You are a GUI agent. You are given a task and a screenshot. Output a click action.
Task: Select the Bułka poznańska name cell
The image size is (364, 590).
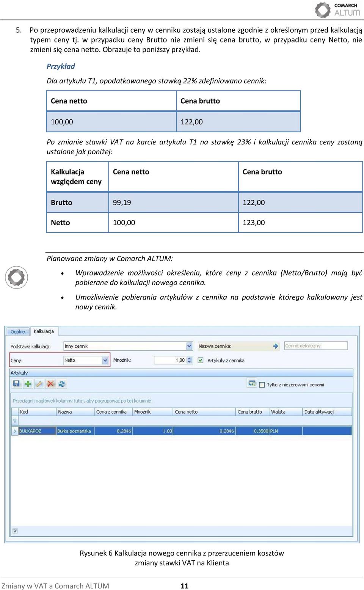[x=75, y=431]
